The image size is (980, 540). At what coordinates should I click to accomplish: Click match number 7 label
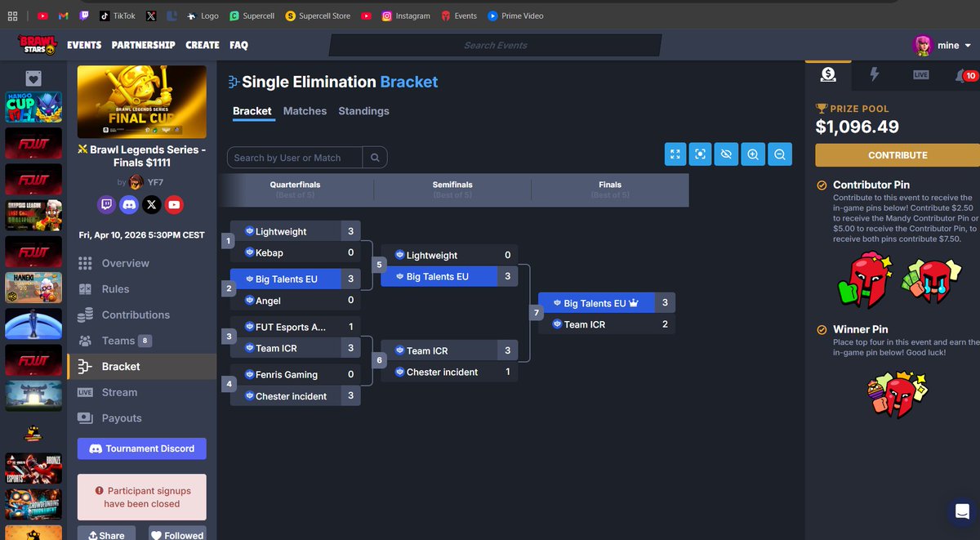point(537,313)
